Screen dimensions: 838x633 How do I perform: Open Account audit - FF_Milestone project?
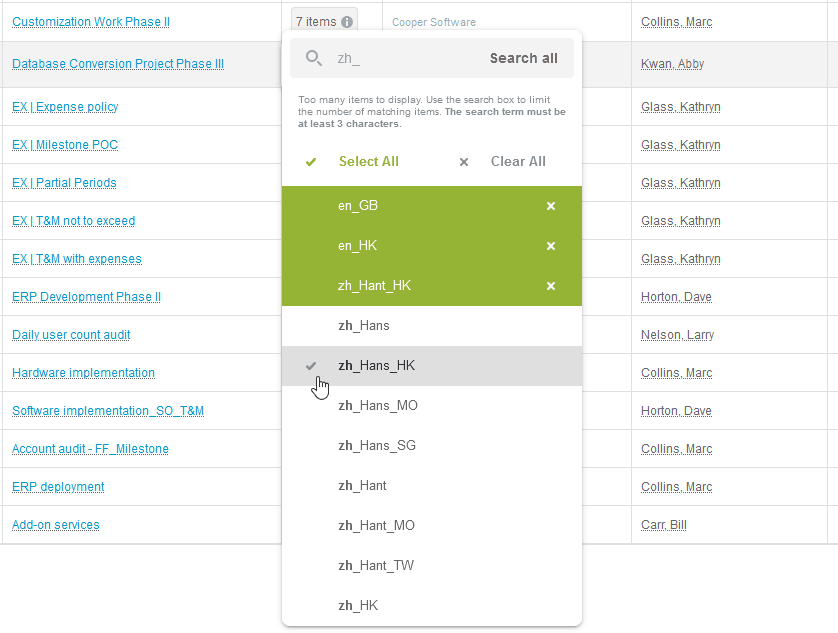coord(90,449)
